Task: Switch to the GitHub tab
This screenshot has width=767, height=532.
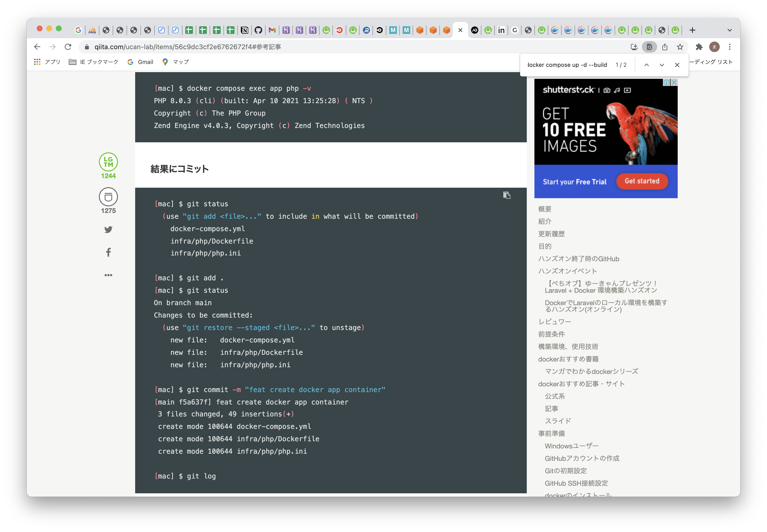Action: tap(258, 30)
